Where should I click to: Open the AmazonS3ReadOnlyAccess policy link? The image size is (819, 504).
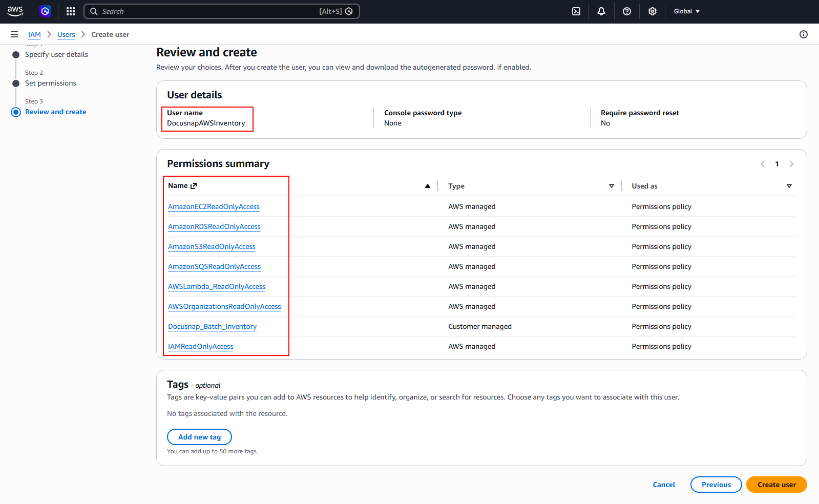click(x=212, y=246)
